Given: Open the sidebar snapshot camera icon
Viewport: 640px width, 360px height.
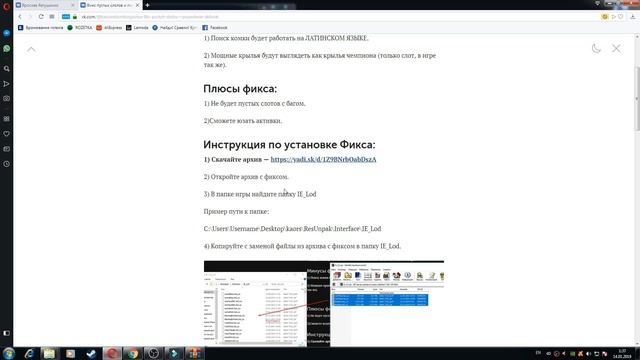Looking at the screenshot, I should tap(7, 98).
